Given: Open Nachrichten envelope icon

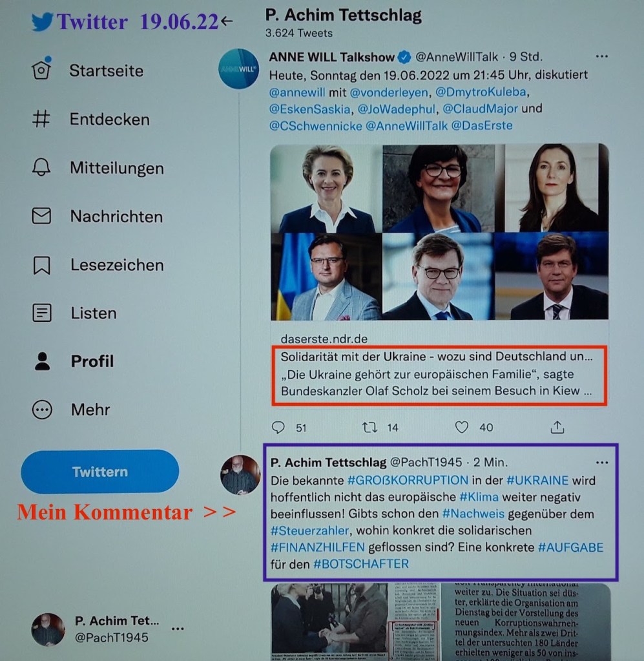Looking at the screenshot, I should click(41, 216).
